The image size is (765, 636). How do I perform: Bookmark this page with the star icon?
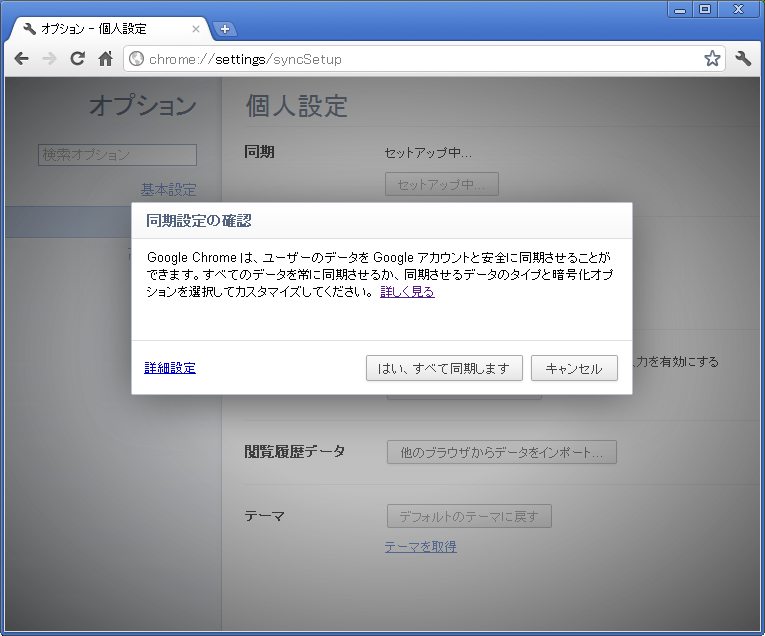[712, 59]
